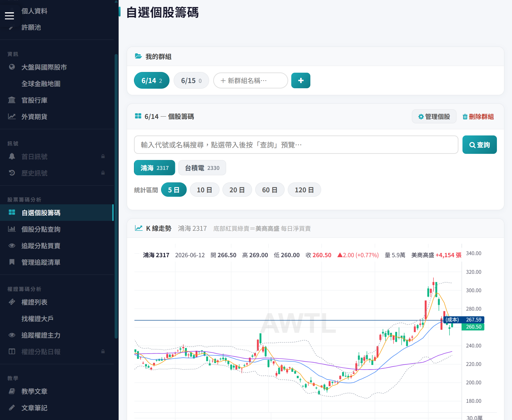Click the 新群組名稱 input field
512x420 pixels.
pyautogui.click(x=250, y=80)
